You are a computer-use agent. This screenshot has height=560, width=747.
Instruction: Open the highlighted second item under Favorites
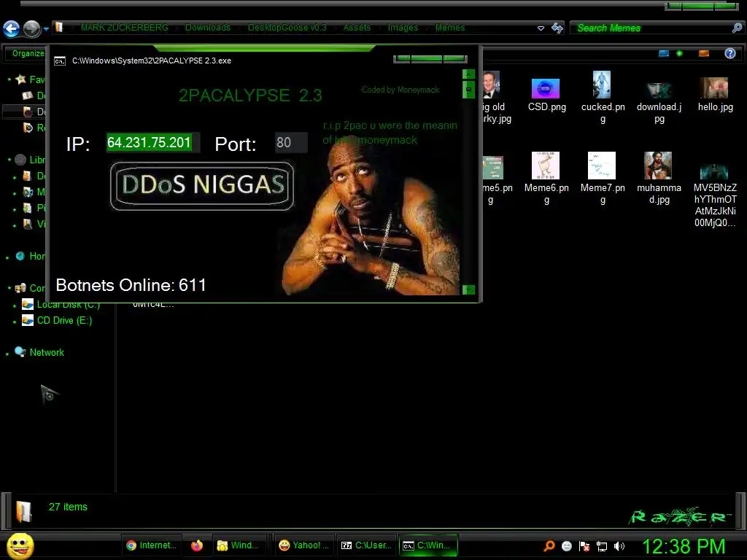click(x=28, y=112)
